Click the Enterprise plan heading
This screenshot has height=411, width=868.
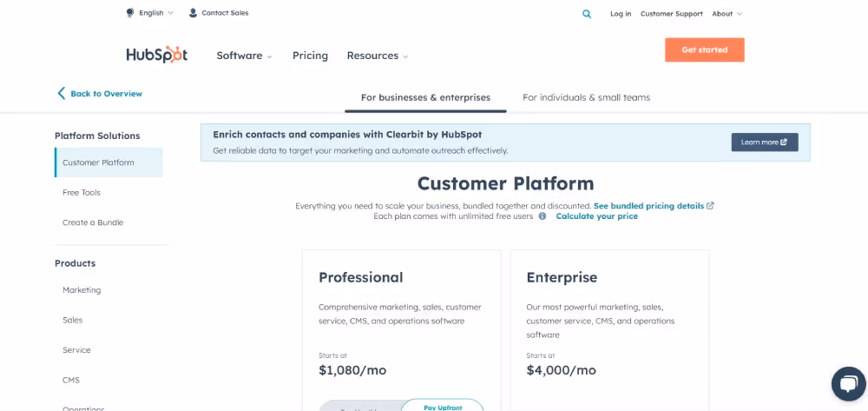(x=562, y=277)
